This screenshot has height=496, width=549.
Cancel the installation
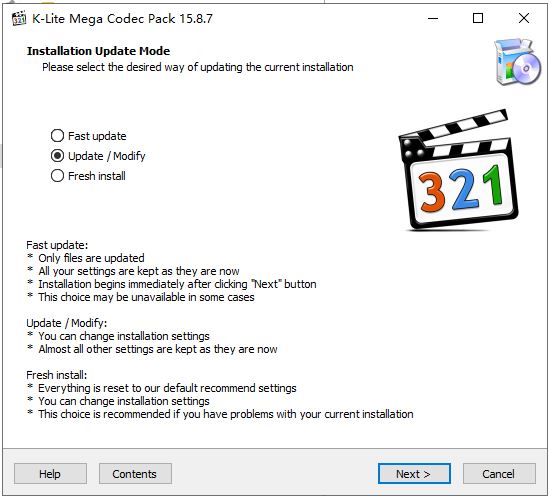pos(499,474)
